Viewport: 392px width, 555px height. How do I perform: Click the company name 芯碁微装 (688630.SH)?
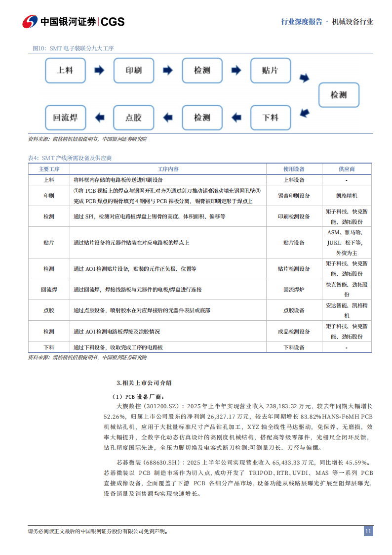pos(148,463)
